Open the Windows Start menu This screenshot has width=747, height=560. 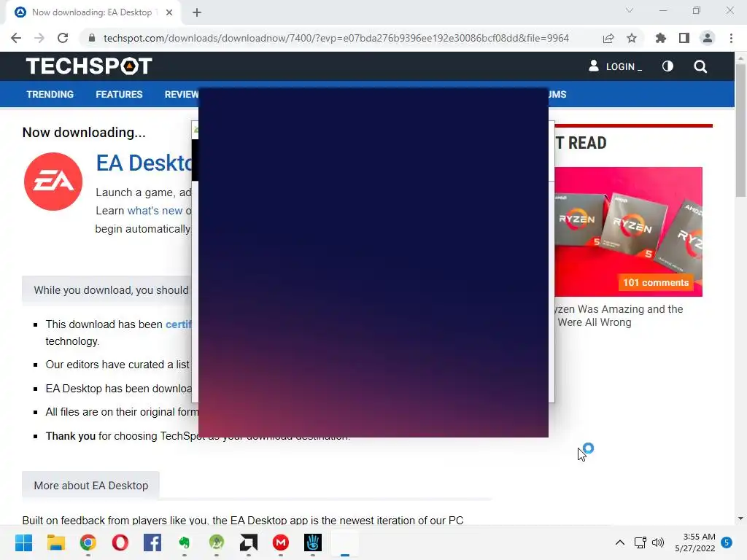pos(23,542)
